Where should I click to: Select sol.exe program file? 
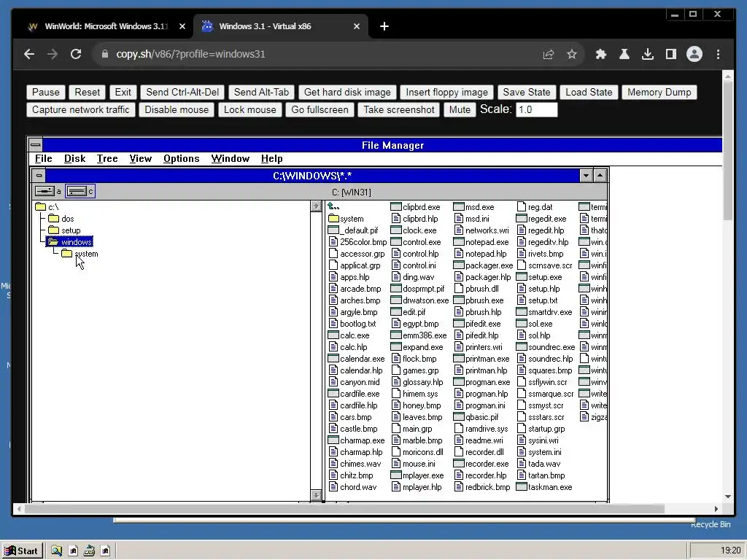pyautogui.click(x=535, y=324)
